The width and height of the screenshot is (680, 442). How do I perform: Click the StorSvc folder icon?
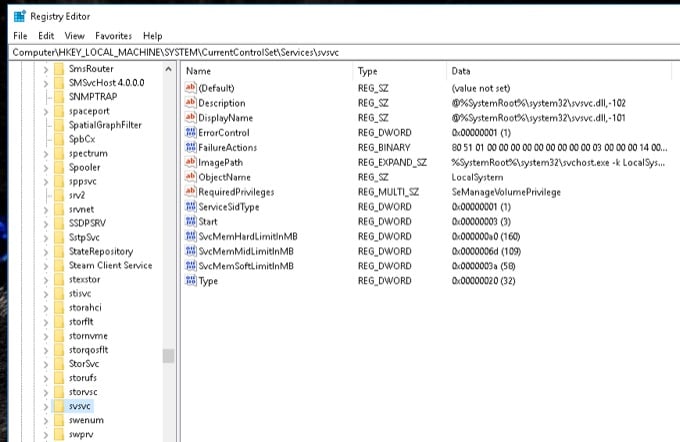coord(59,363)
